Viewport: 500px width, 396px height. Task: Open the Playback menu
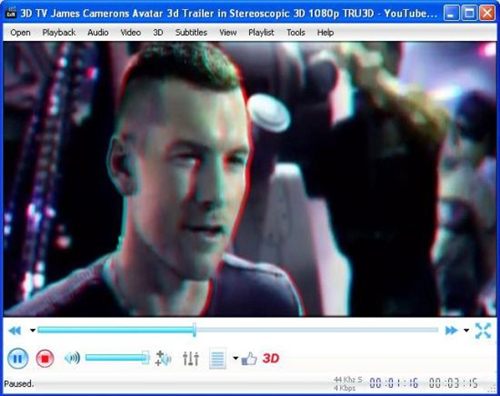pos(59,32)
